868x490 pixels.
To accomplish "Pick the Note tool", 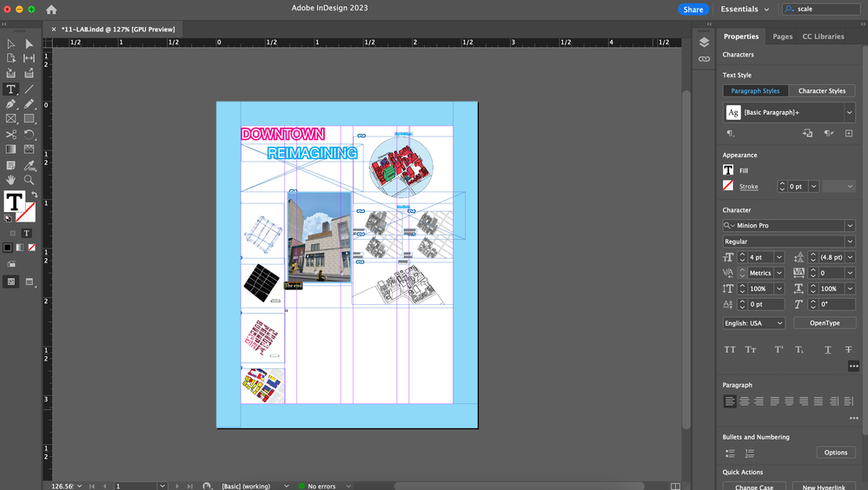I will 10,165.
